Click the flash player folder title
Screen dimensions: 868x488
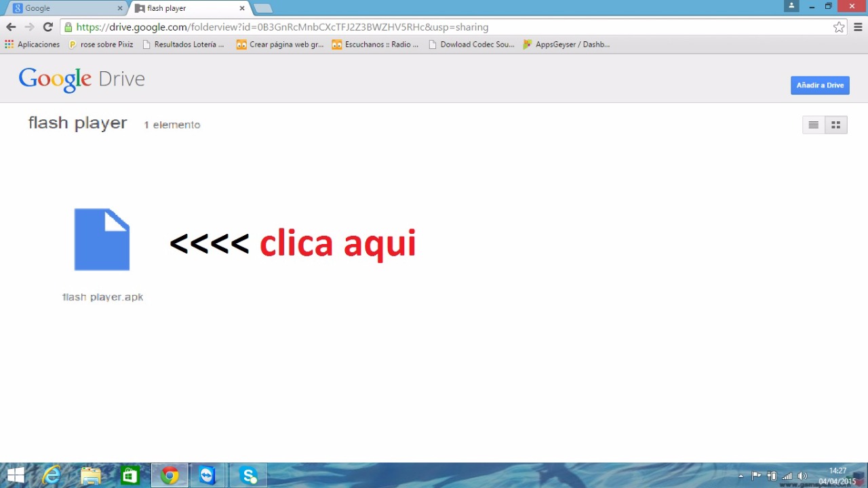77,123
